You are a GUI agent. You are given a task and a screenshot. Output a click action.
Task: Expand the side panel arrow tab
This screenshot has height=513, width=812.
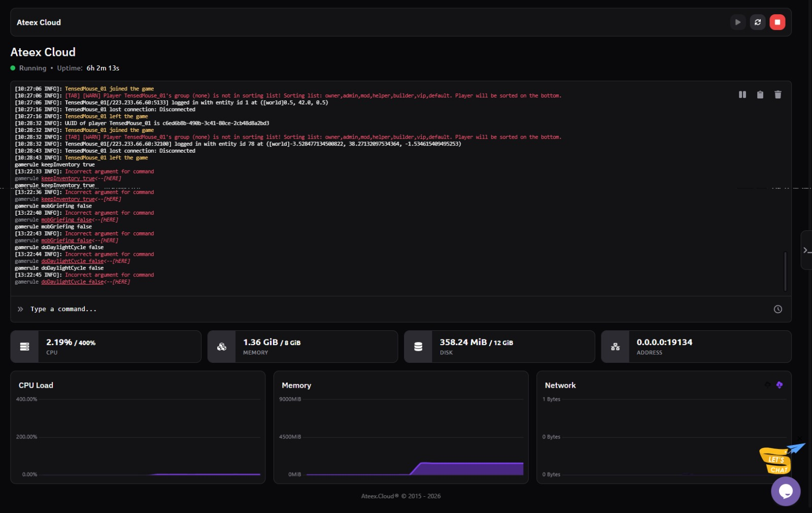(x=806, y=250)
